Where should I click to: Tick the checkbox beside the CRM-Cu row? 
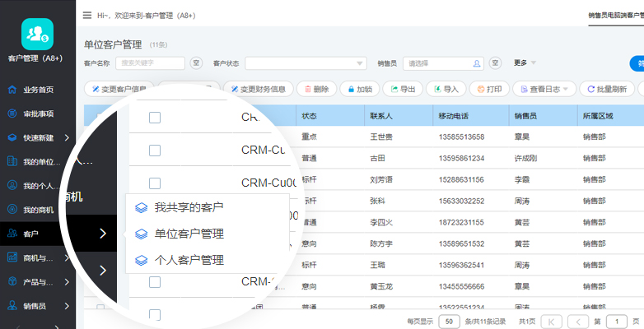[x=155, y=150]
